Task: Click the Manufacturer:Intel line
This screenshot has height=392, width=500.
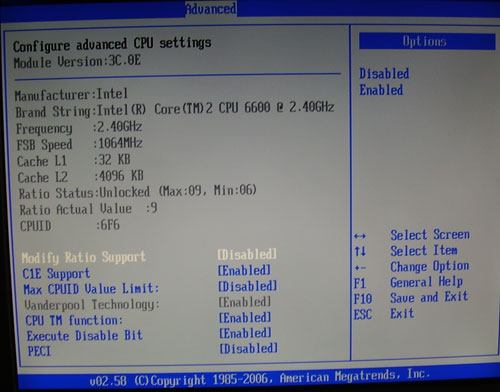Action: (71, 95)
